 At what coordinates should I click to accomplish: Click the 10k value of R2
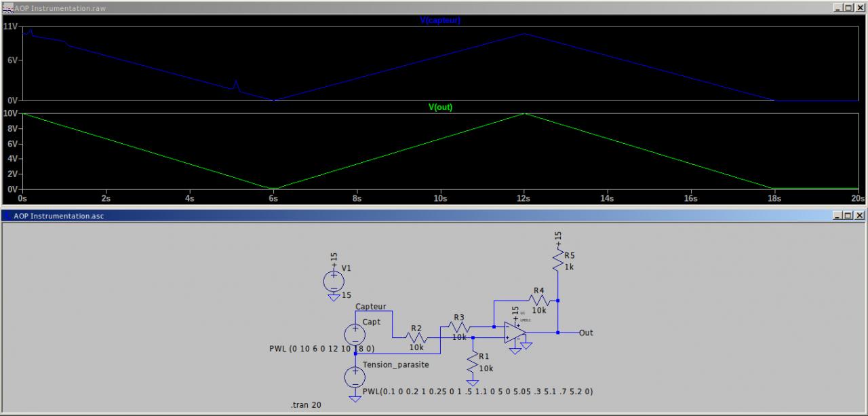416,347
